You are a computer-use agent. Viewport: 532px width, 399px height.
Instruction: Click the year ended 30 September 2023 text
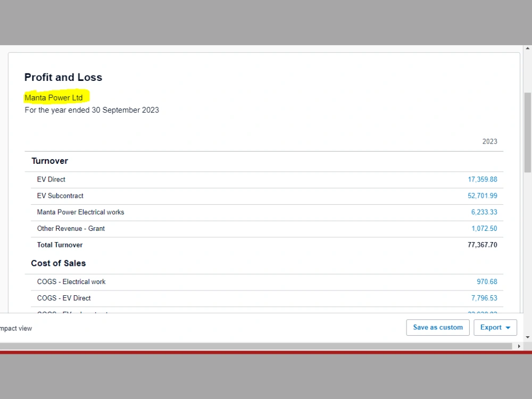tap(92, 110)
